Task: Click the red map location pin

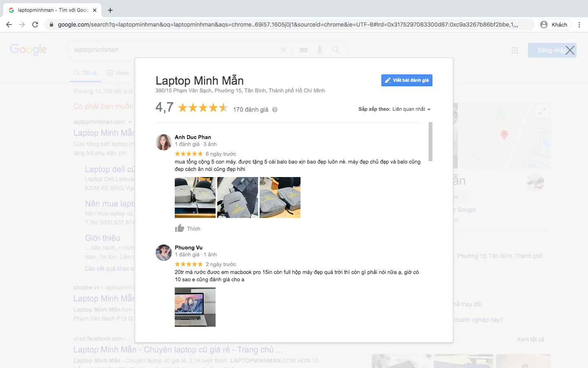Action: click(x=504, y=135)
